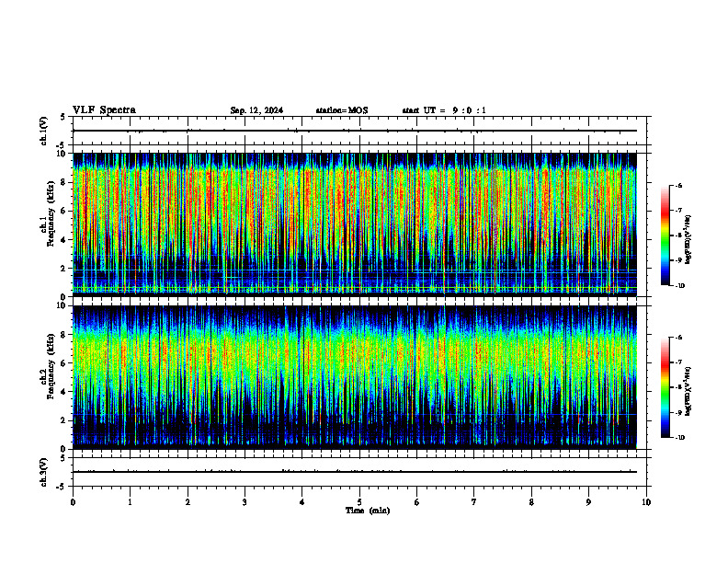Click the "4" kHz tick on ch.2 frequency axis

(64, 392)
